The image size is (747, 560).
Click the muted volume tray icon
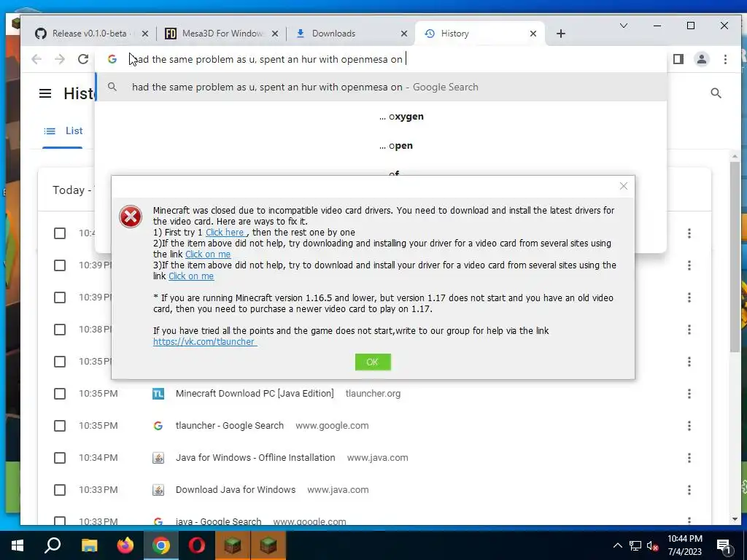click(x=652, y=545)
